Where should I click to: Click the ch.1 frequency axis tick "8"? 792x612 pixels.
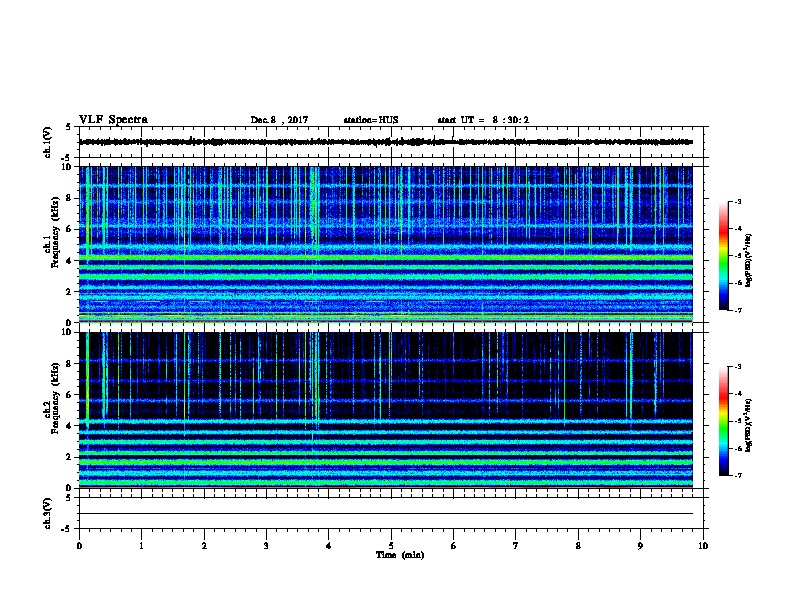(x=69, y=198)
